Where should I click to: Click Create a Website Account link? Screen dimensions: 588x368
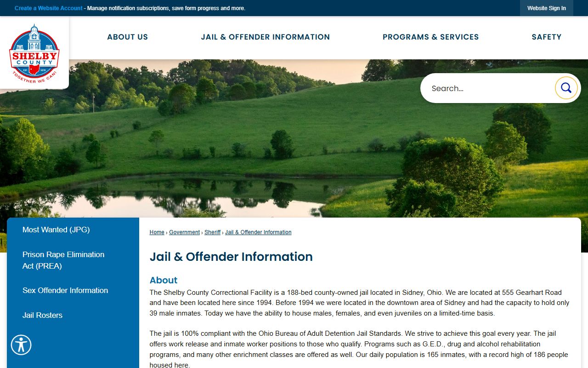[49, 8]
